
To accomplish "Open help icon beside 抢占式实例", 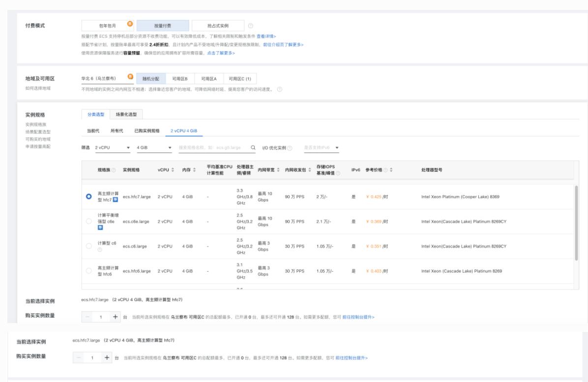I will point(251,26).
